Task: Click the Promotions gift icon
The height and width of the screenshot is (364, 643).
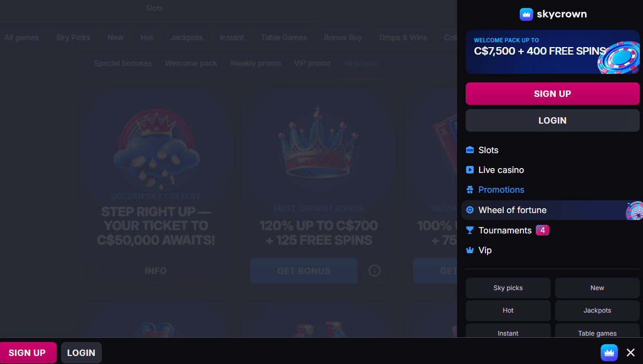Action: pyautogui.click(x=470, y=189)
